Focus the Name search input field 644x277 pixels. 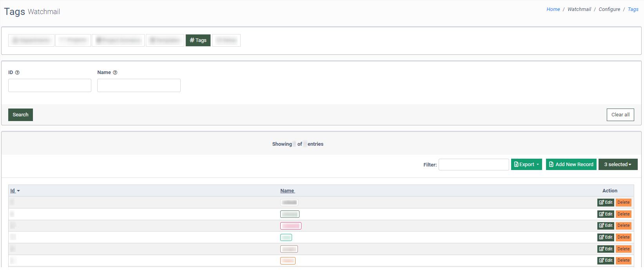coord(139,85)
